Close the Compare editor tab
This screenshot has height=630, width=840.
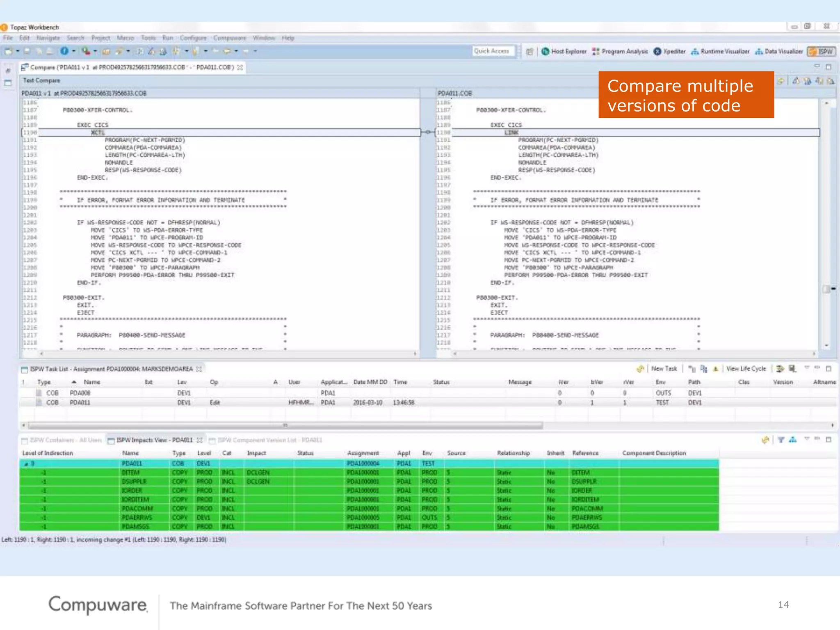coord(240,67)
